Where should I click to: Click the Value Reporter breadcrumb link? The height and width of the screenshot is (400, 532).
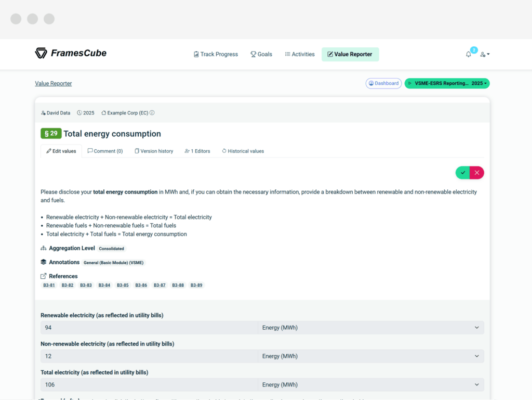click(x=54, y=84)
